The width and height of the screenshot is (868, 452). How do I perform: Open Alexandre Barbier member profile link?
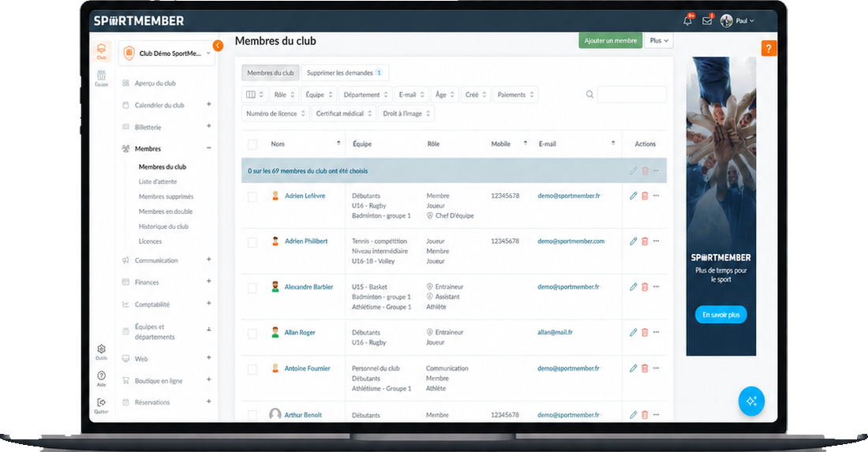pos(309,287)
